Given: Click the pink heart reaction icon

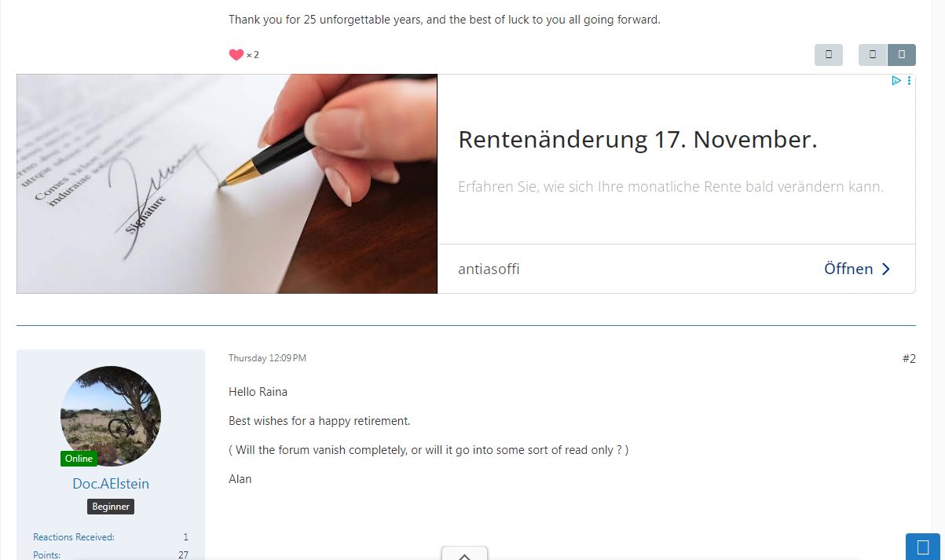Looking at the screenshot, I should click(236, 55).
